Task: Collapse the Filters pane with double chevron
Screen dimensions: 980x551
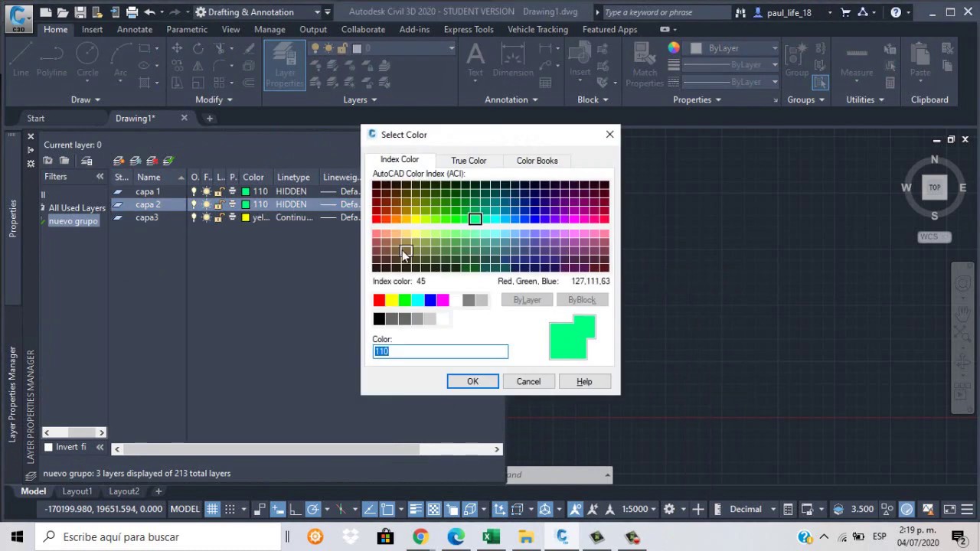Action: pyautogui.click(x=100, y=177)
